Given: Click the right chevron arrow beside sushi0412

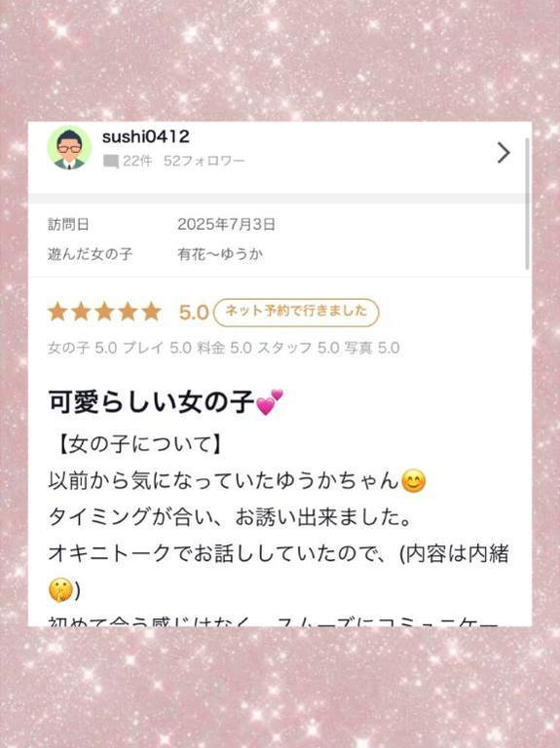Looking at the screenshot, I should pos(504,153).
